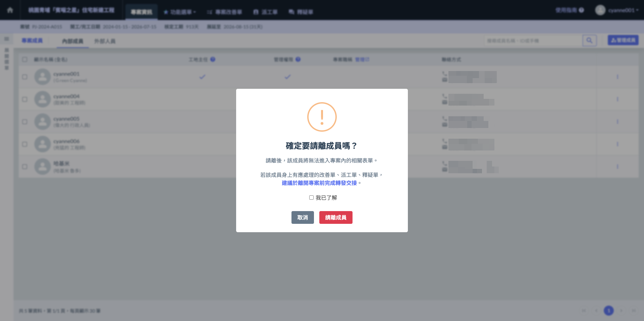Click the red 請離成員 button
644x321 pixels.
(336, 217)
